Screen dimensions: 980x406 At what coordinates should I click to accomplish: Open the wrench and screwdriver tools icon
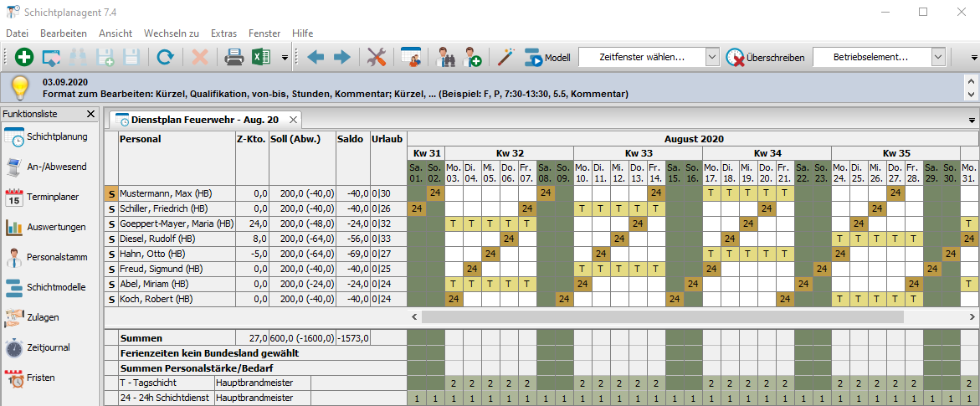pyautogui.click(x=377, y=58)
